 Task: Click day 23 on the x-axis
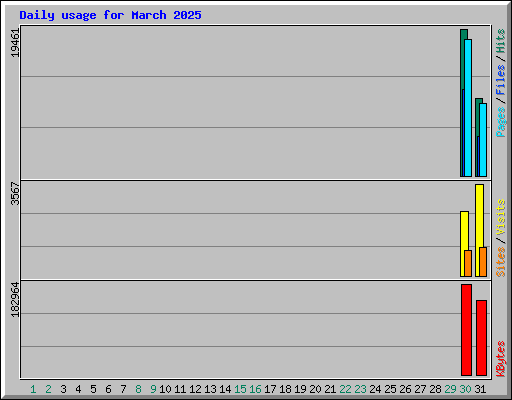pyautogui.click(x=360, y=389)
